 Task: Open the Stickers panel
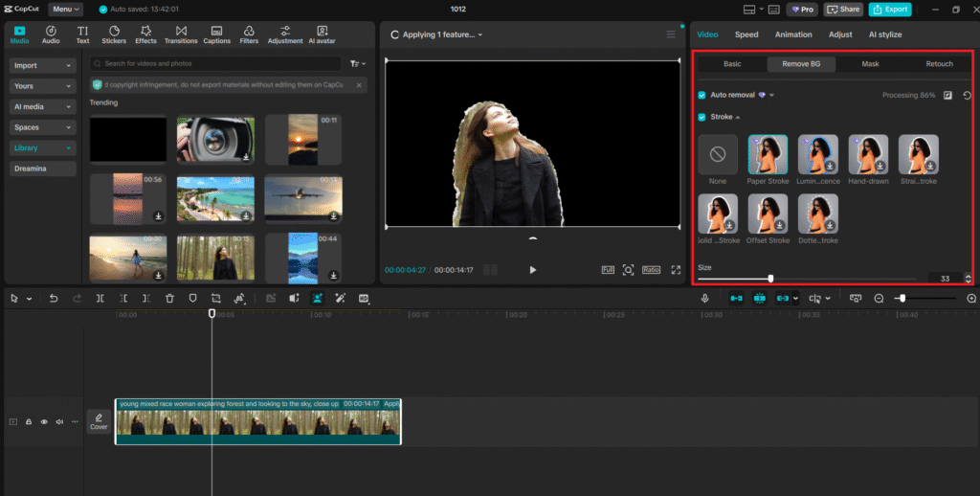(x=114, y=34)
